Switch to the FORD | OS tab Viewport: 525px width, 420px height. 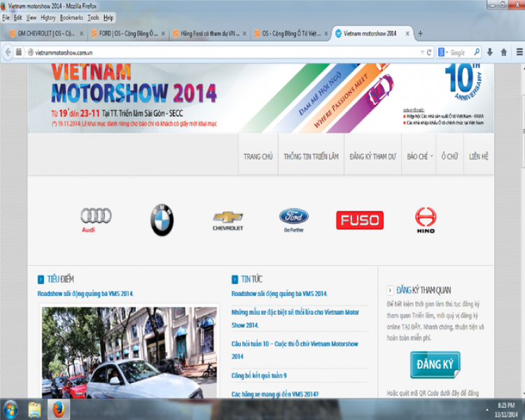click(127, 34)
